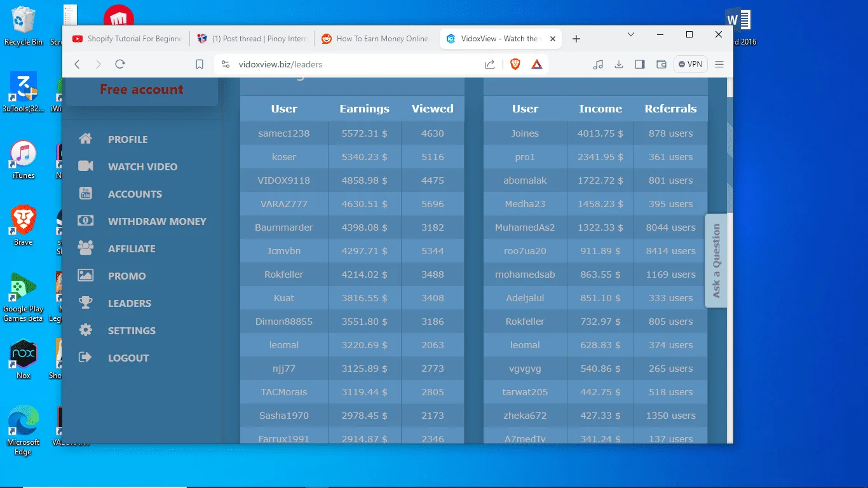Click the LOGOUT arrow icon
The image size is (868, 488).
[x=86, y=358]
